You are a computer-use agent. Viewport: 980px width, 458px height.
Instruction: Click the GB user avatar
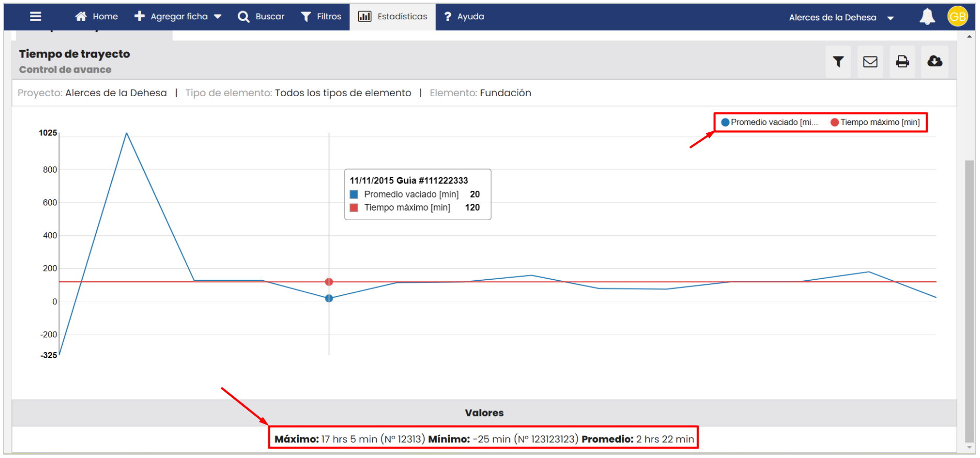pyautogui.click(x=957, y=17)
